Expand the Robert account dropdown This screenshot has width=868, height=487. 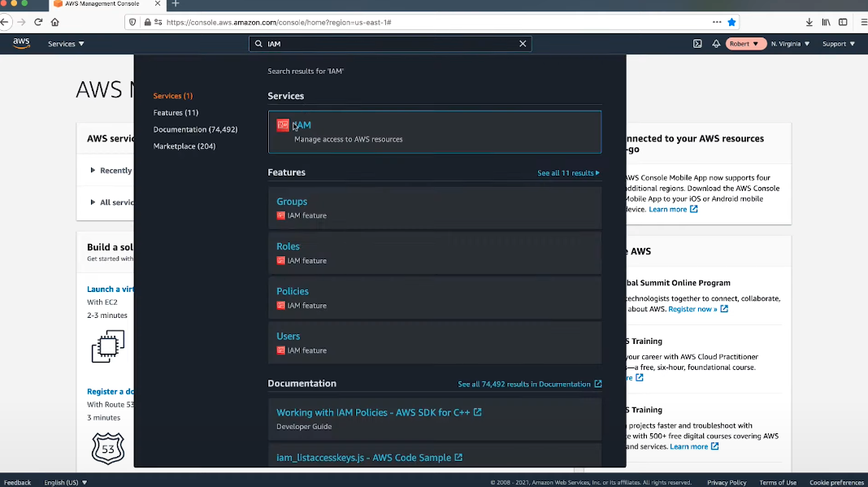click(745, 44)
